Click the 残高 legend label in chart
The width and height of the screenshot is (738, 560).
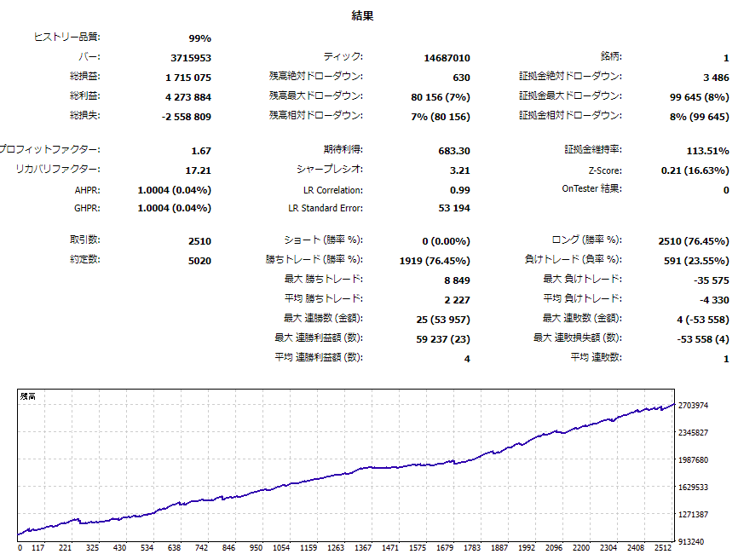28,396
